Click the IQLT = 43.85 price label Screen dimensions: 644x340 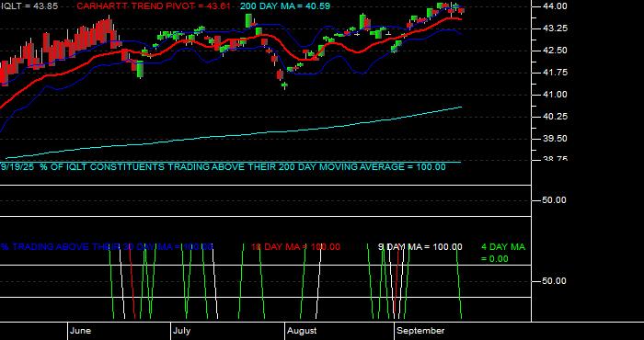[x=29, y=6]
